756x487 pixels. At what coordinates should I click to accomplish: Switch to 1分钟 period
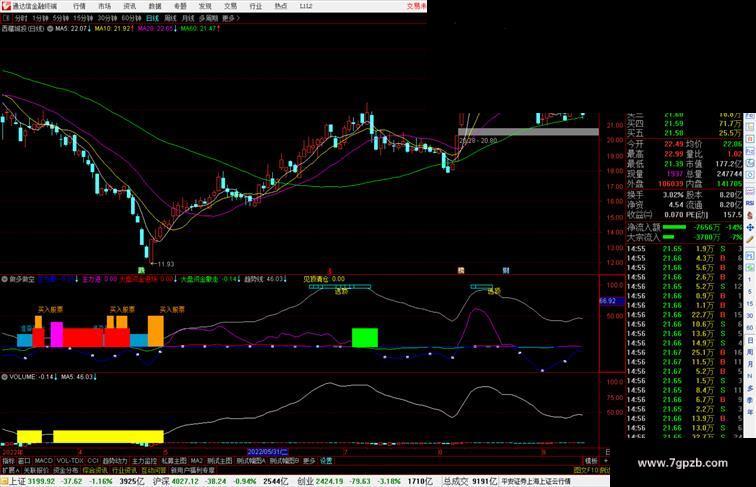pos(40,18)
